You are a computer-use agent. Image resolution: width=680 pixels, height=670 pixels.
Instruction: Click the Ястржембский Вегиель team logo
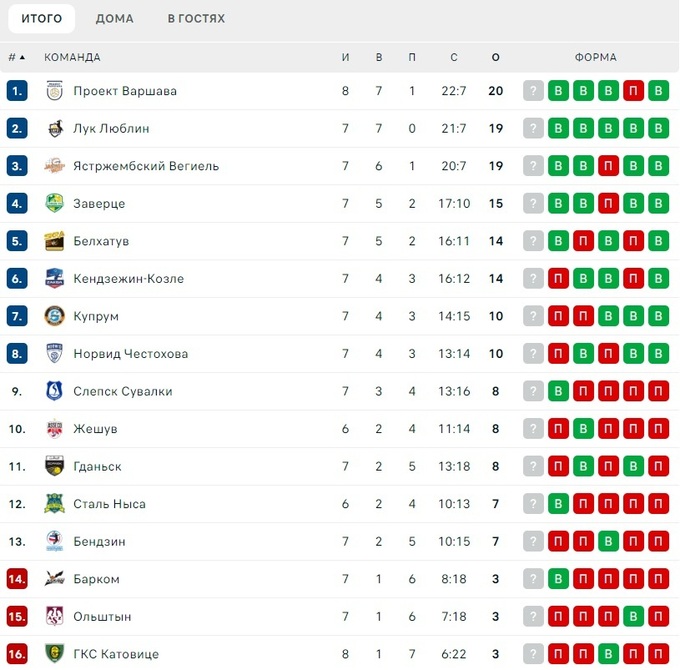55,166
